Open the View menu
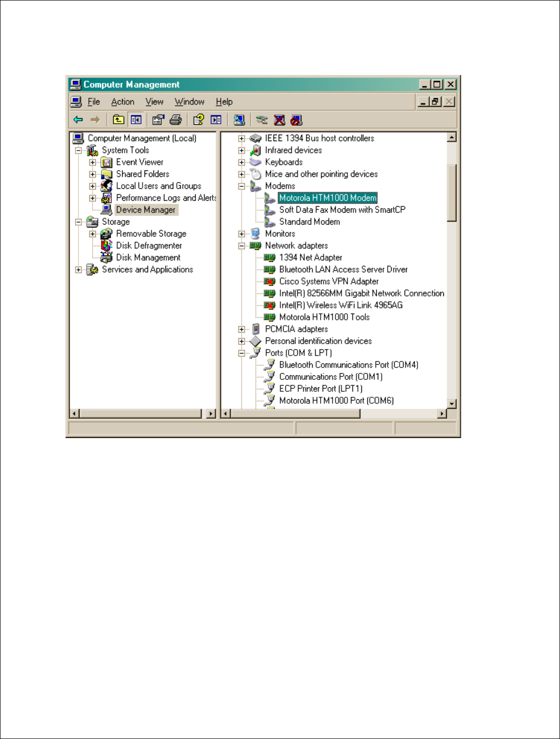 (x=154, y=102)
